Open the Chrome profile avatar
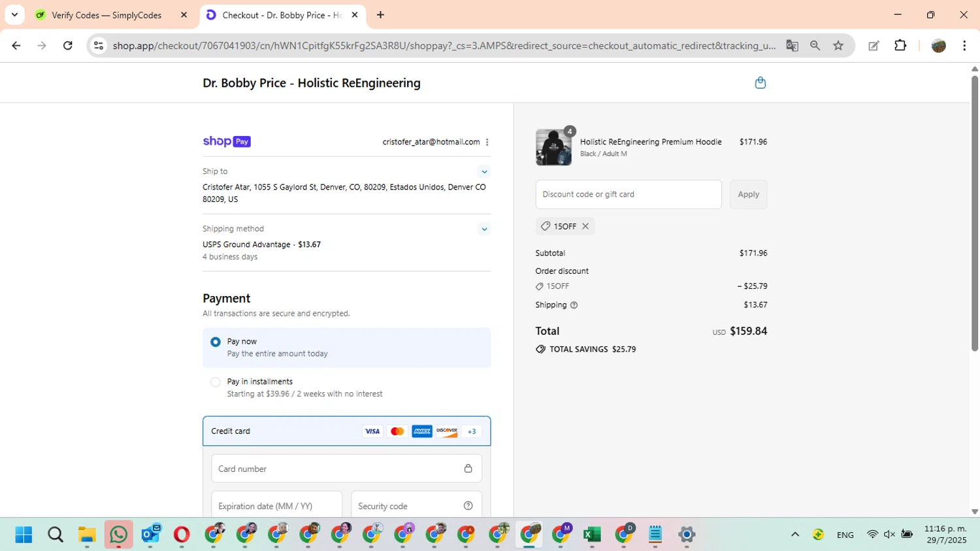This screenshot has height=551, width=980. pos(939,46)
